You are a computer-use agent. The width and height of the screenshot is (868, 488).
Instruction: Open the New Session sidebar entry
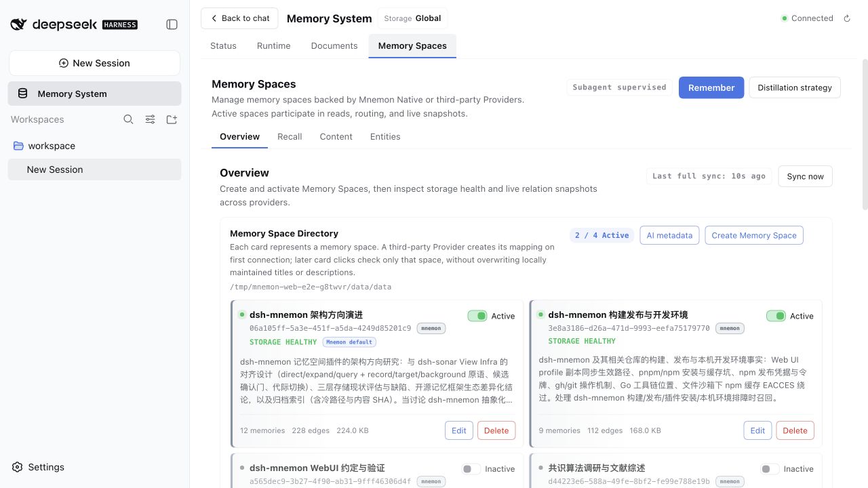pos(94,169)
